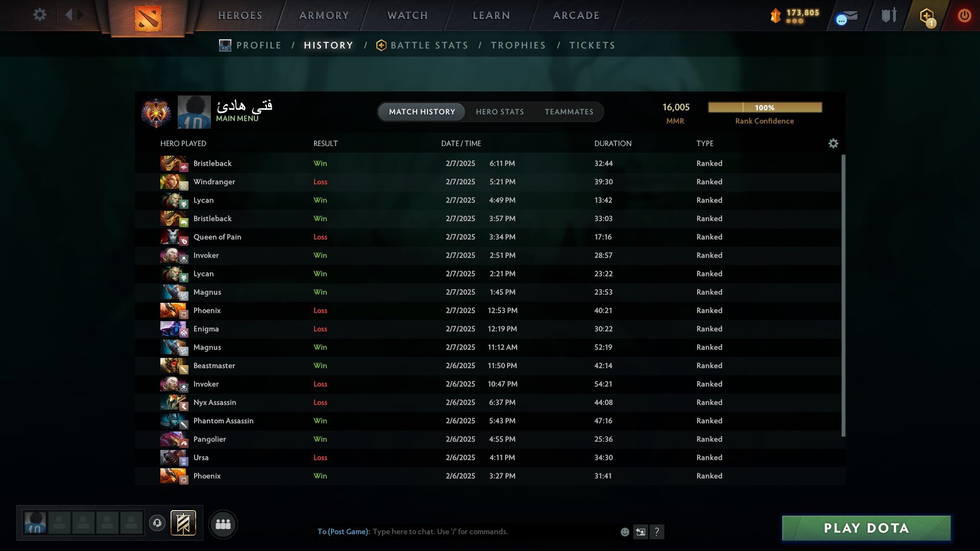This screenshot has height=551, width=980.
Task: Open the Bristleback match from 3:57 PM
Action: pyautogui.click(x=488, y=219)
